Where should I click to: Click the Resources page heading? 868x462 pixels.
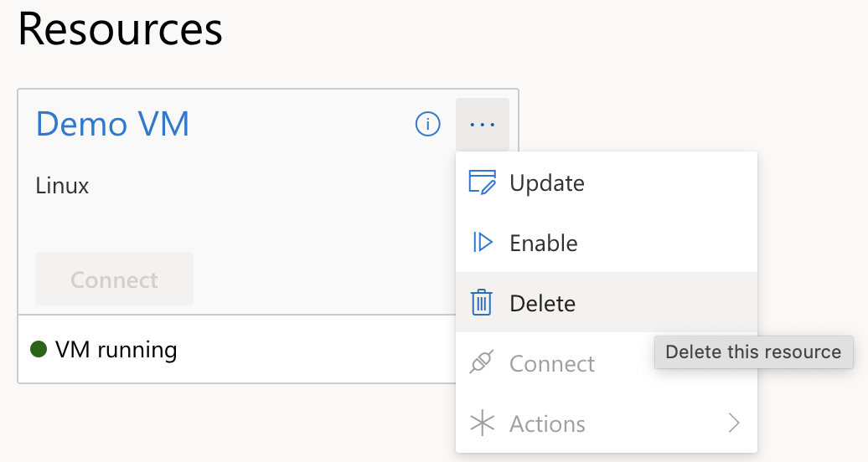click(x=120, y=30)
